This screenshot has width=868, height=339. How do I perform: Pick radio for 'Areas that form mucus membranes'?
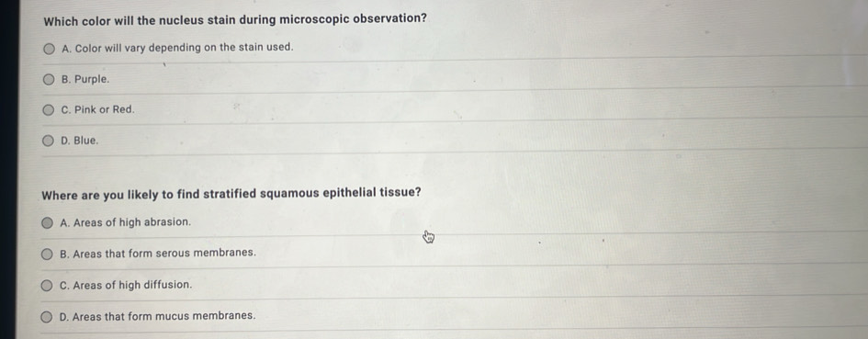pos(47,317)
